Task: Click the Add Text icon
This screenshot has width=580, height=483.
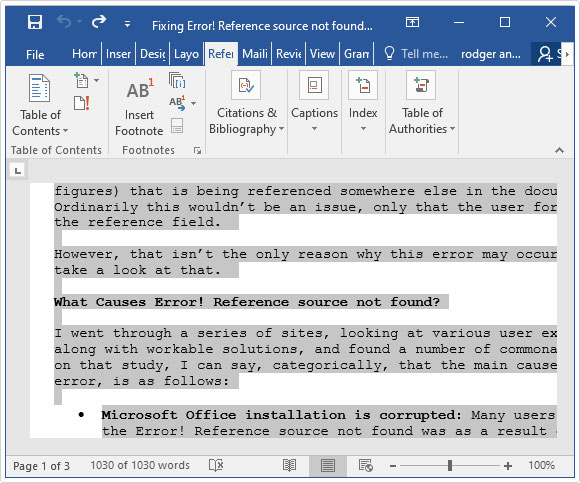Action: [81, 80]
